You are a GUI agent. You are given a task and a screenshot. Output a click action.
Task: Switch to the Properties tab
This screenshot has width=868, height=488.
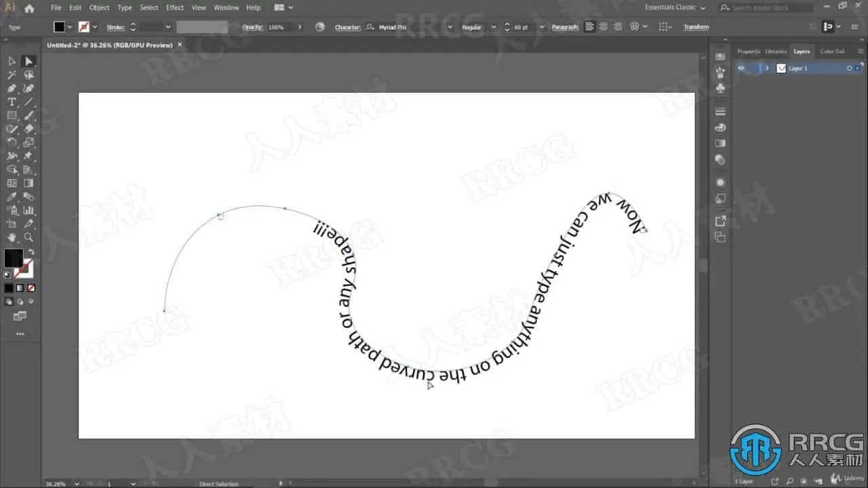point(749,52)
